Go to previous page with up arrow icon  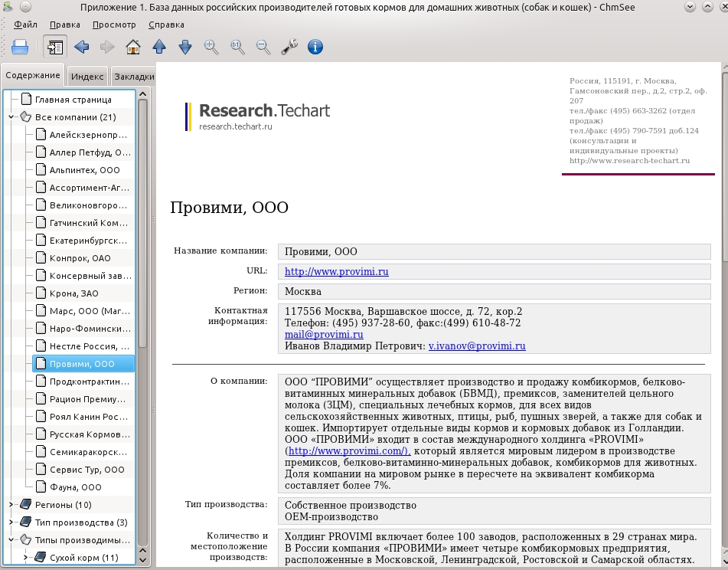tap(159, 47)
